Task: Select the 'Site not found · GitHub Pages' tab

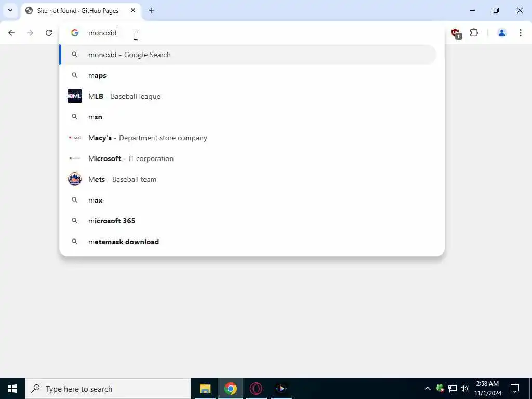Action: [x=81, y=11]
